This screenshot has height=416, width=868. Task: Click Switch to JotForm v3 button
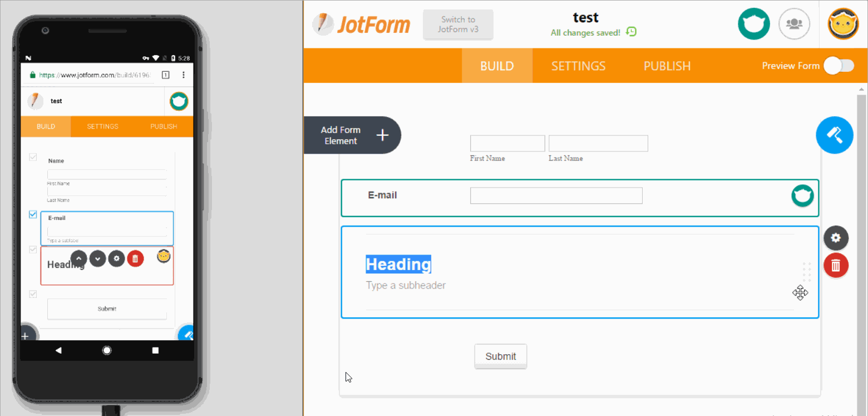point(458,25)
